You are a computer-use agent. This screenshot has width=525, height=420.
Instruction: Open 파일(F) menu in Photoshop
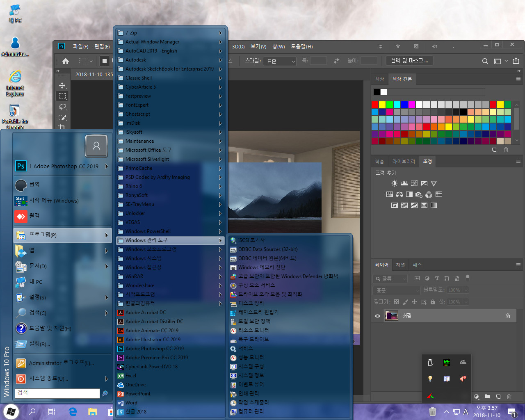pyautogui.click(x=80, y=46)
